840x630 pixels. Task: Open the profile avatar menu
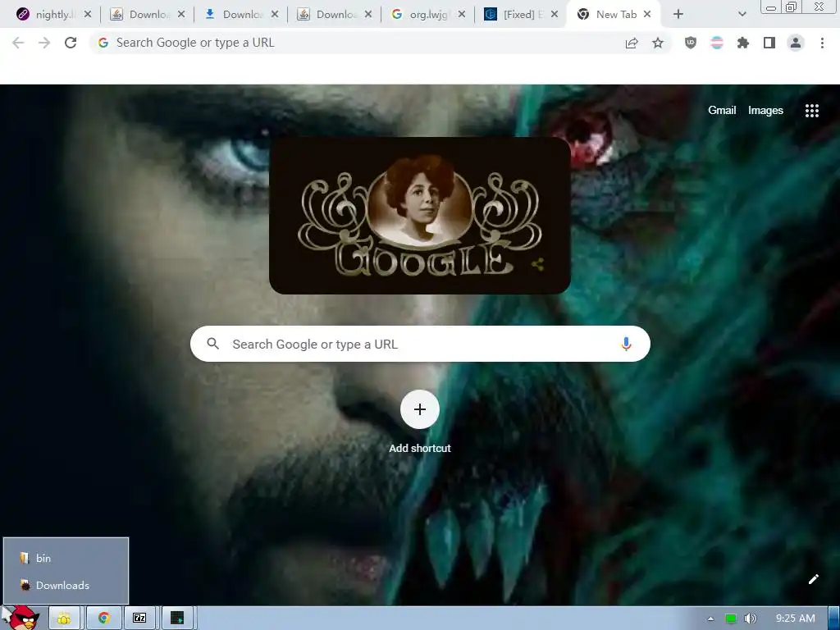coord(796,43)
